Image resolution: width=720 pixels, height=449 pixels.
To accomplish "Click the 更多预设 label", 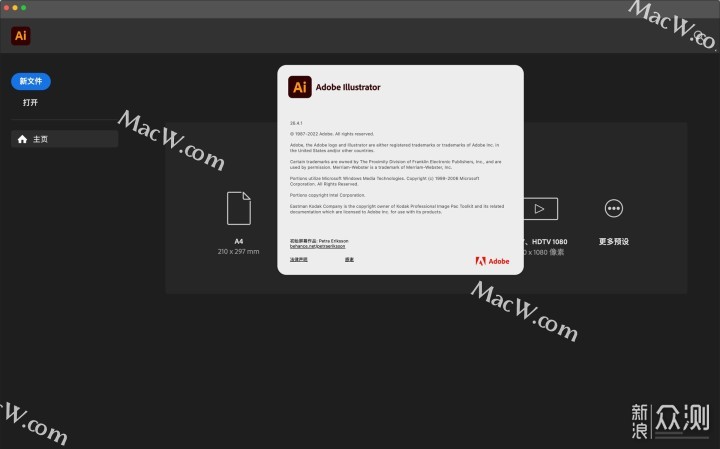I will tap(613, 241).
